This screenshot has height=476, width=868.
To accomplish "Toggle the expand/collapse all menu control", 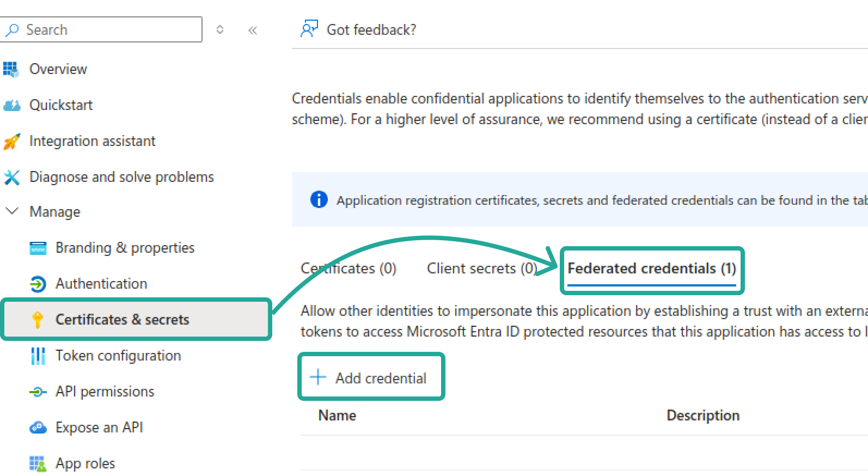I will 220,29.
